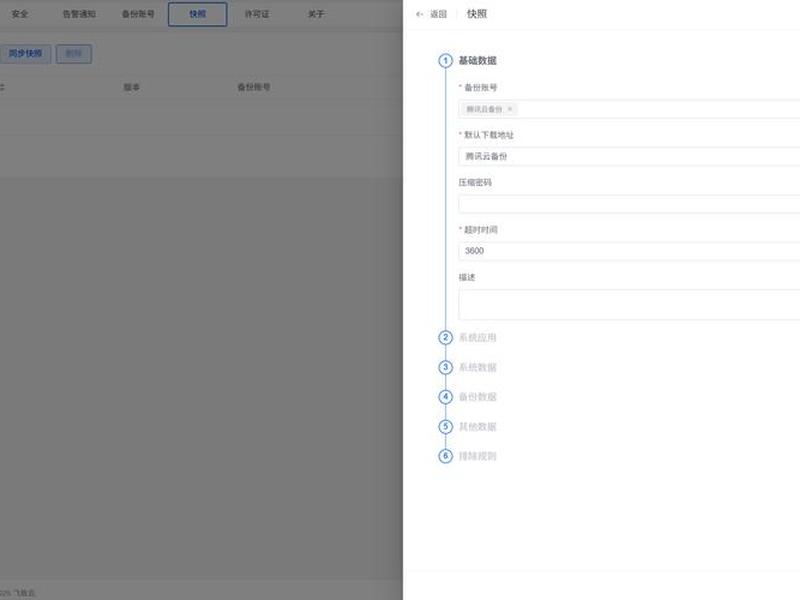Viewport: 800px width, 600px height.
Task: Open the 许可证 tab
Action: 257,14
